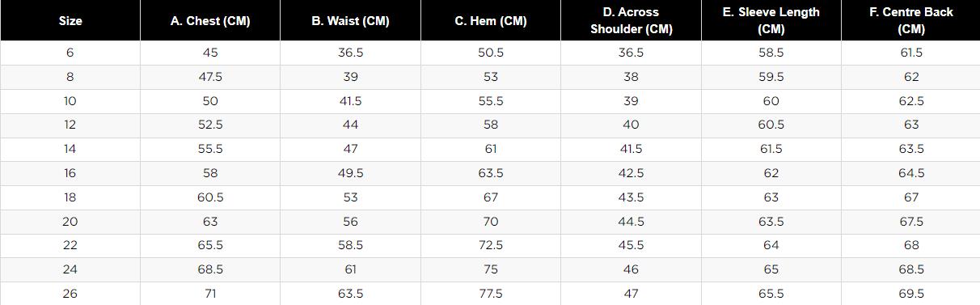Select size 6 row label
Image resolution: width=980 pixels, height=305 pixels.
pyautogui.click(x=70, y=53)
